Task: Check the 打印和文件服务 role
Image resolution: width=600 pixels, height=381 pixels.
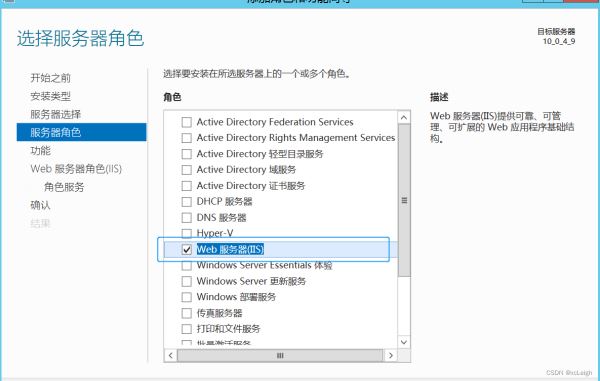Action: [x=186, y=329]
